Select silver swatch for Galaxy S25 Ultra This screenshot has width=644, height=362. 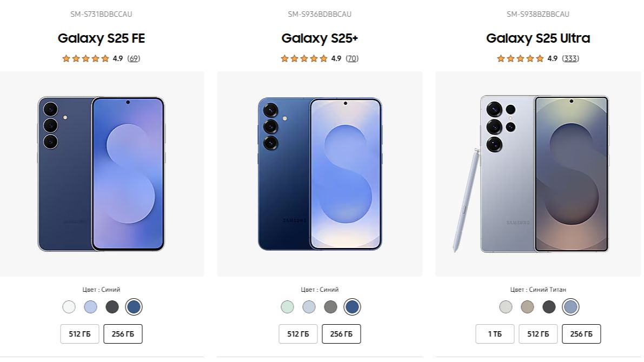click(506, 307)
